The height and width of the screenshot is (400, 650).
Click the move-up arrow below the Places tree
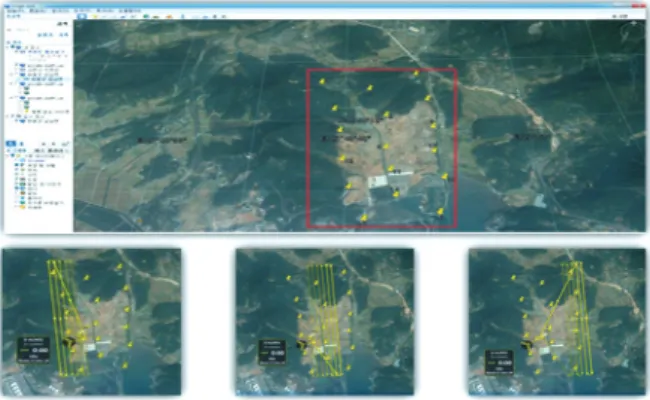(45, 143)
